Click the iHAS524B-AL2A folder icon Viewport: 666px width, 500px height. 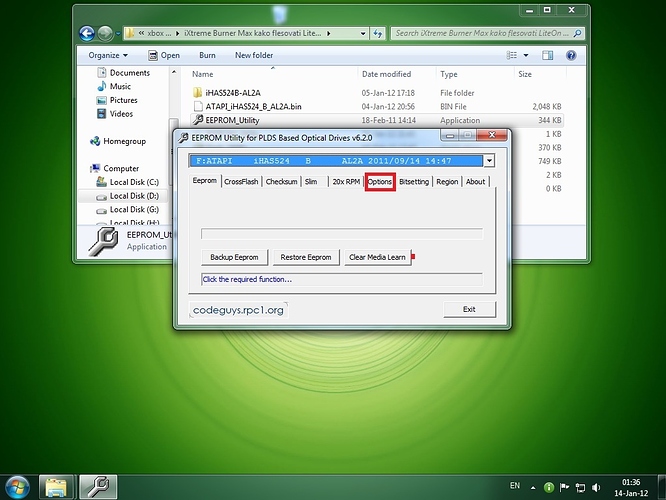point(198,93)
